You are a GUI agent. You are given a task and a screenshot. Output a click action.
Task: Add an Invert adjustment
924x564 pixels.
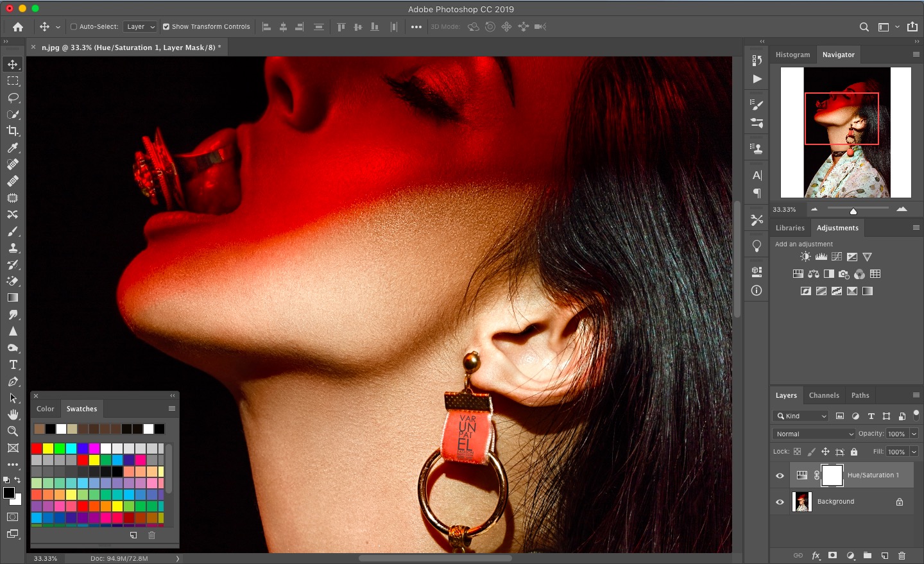[x=806, y=291]
